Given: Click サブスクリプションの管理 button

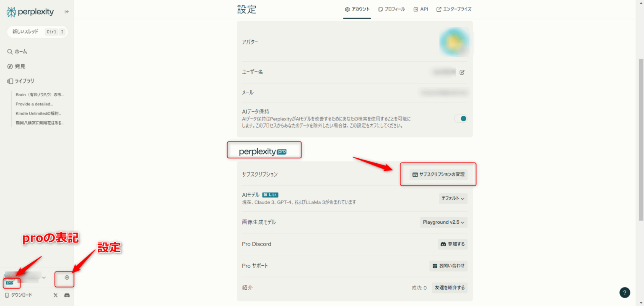Looking at the screenshot, I should 438,174.
